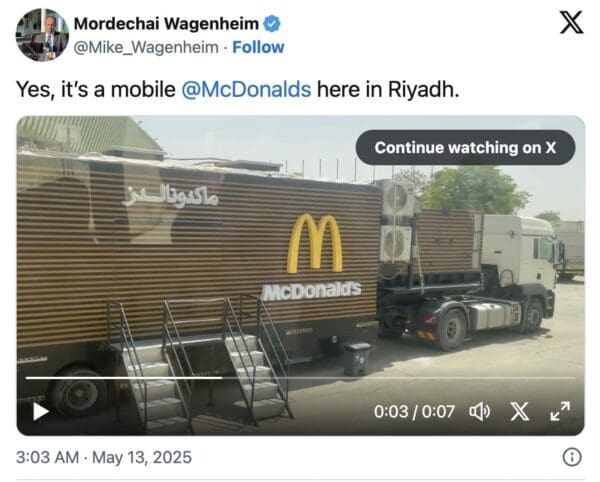Open the tweet info icon
This screenshot has width=600, height=482.
(572, 457)
